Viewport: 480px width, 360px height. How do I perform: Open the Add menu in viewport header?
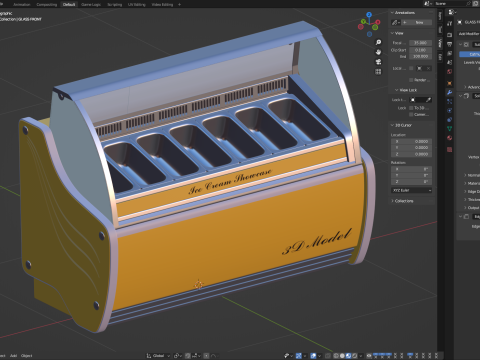[x=13, y=356]
